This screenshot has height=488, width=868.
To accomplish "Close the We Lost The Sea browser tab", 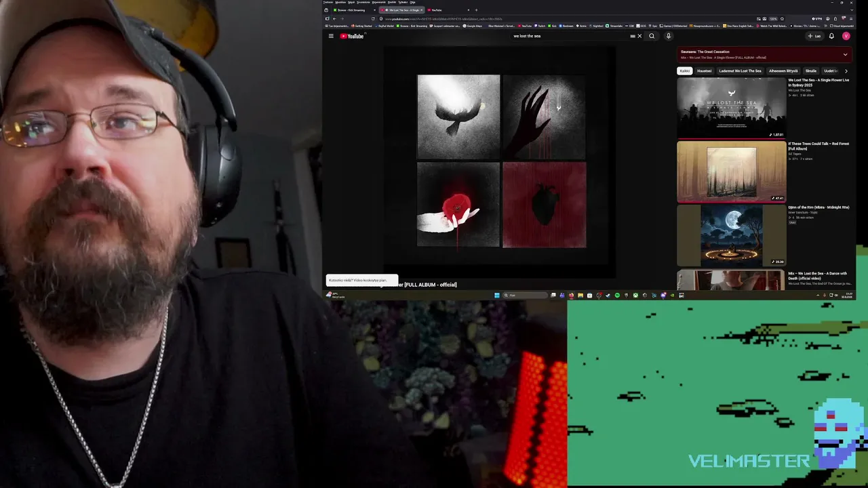I will coord(421,10).
